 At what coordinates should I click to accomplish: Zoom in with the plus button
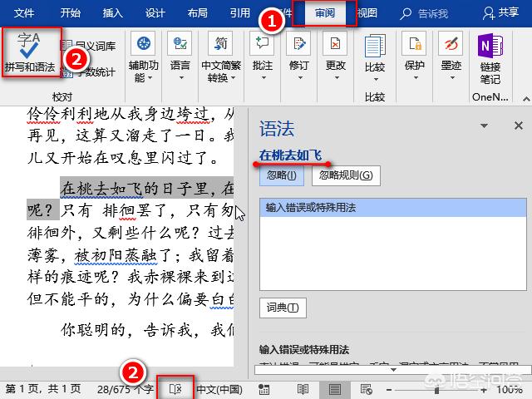click(484, 390)
